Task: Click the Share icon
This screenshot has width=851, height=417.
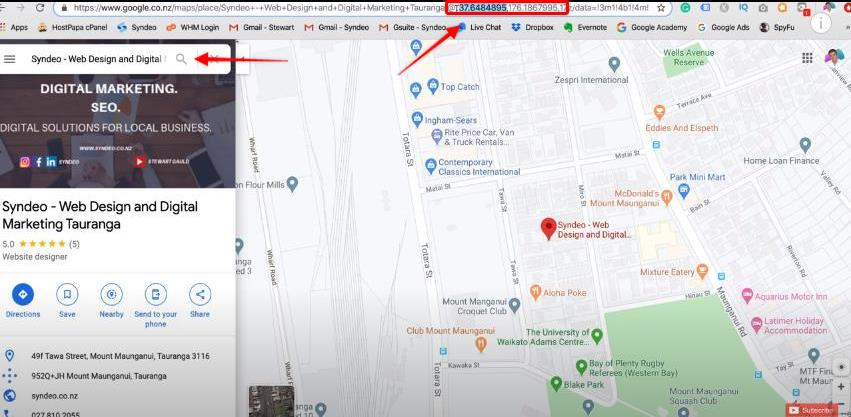Action: pyautogui.click(x=200, y=294)
